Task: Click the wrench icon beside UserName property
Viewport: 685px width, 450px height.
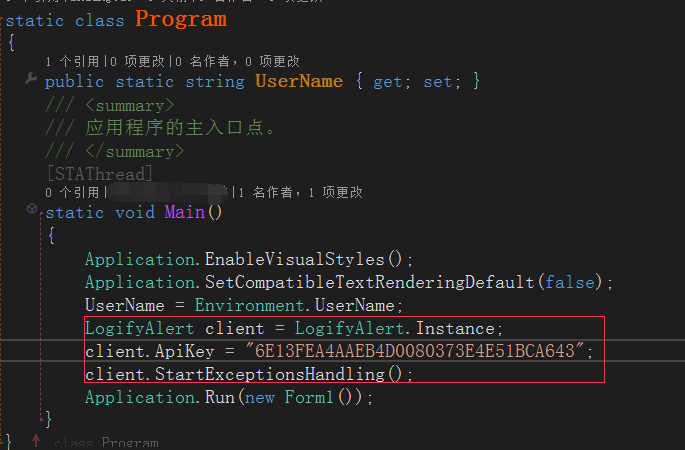Action: click(30, 80)
